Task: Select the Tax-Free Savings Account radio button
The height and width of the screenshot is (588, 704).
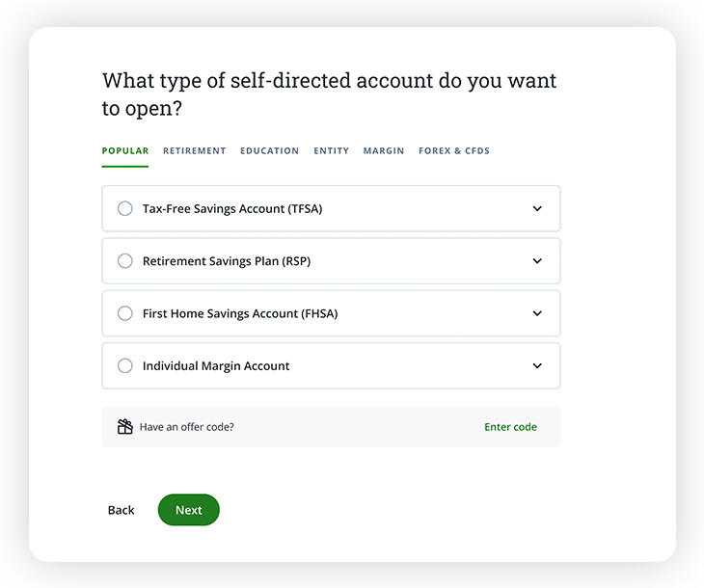Action: tap(125, 208)
